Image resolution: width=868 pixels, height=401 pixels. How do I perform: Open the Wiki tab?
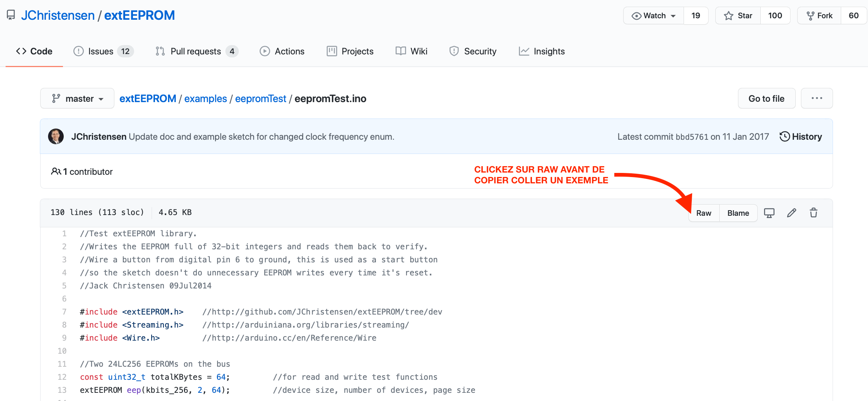(x=411, y=51)
